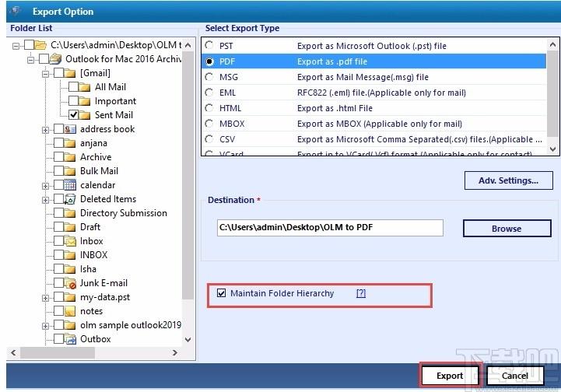The width and height of the screenshot is (561, 392).
Task: Select the PST export radio button
Action: pos(209,45)
